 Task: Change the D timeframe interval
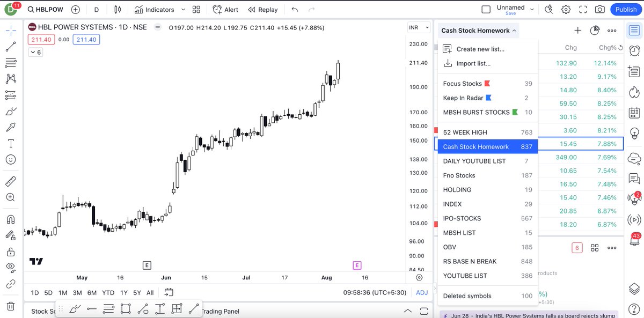tap(96, 10)
